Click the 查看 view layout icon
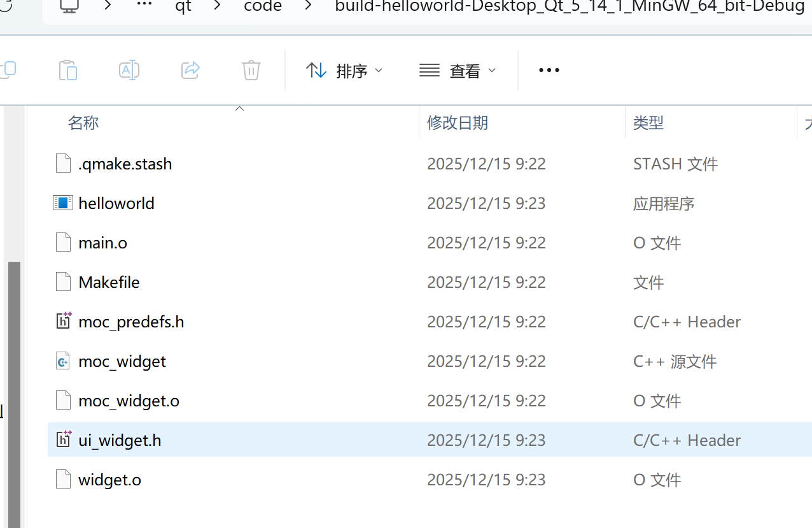 click(428, 70)
